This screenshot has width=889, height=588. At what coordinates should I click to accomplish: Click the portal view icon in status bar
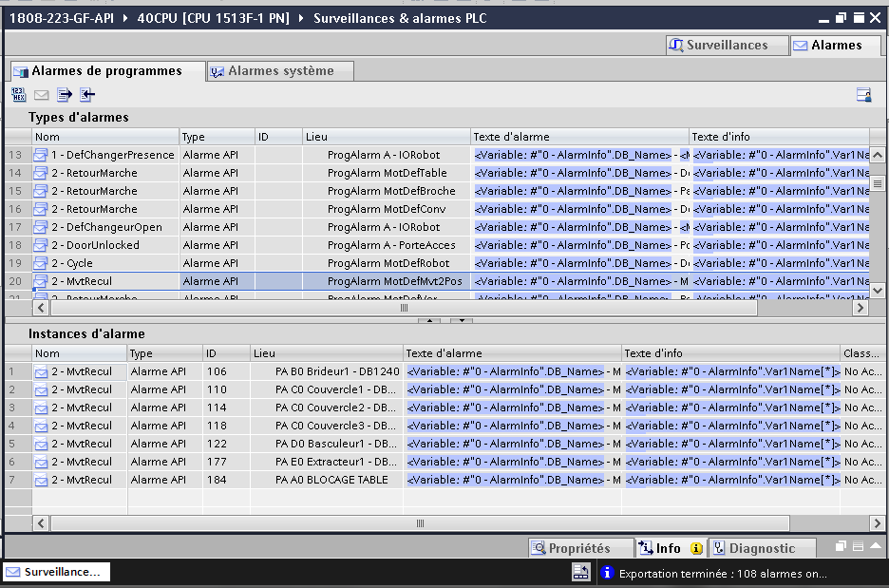(580, 572)
